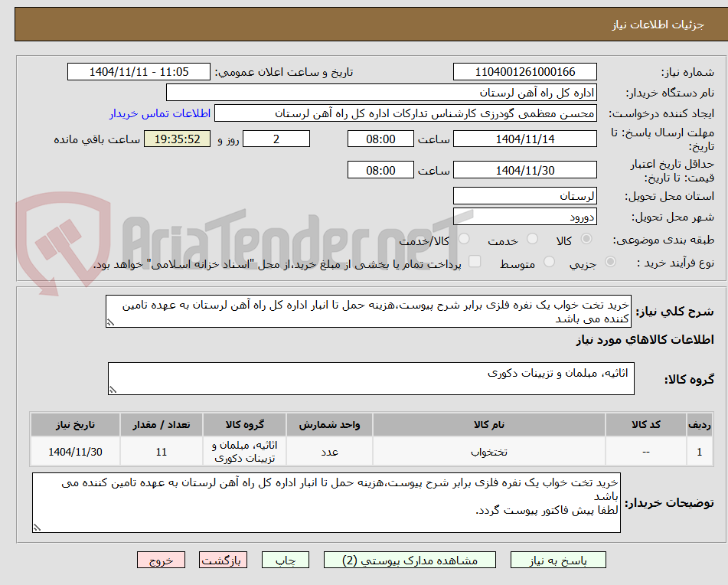Viewport: 728px width, 585px height.
Task: Toggle the اسناد خزانه اسلامی payment checkbox
Action: click(475, 261)
